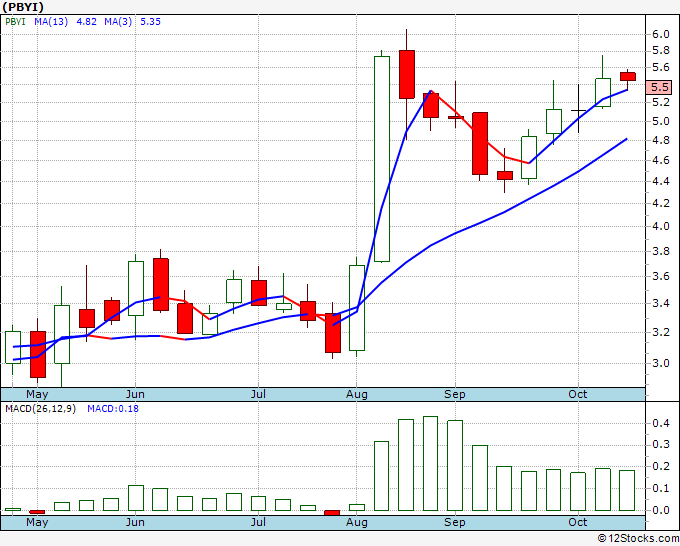Click the 6.0 price axis label
This screenshot has width=680, height=546.
tap(660, 34)
